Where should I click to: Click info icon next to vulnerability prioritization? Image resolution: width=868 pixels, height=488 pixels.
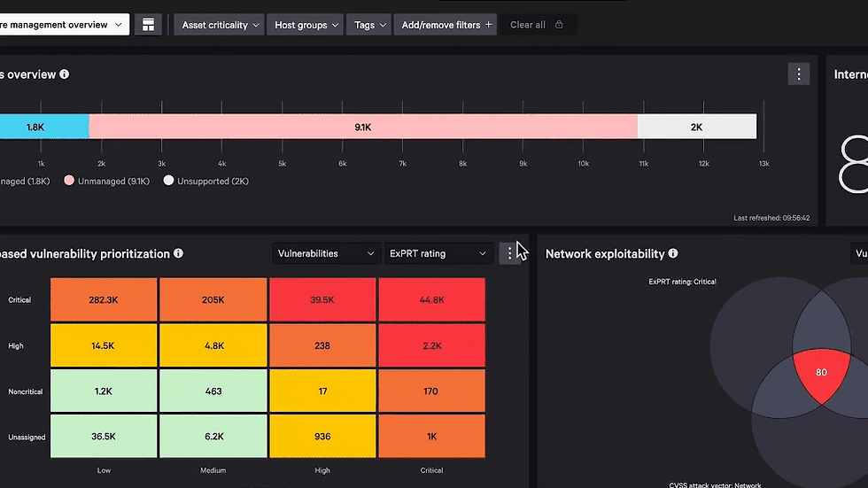click(x=178, y=253)
